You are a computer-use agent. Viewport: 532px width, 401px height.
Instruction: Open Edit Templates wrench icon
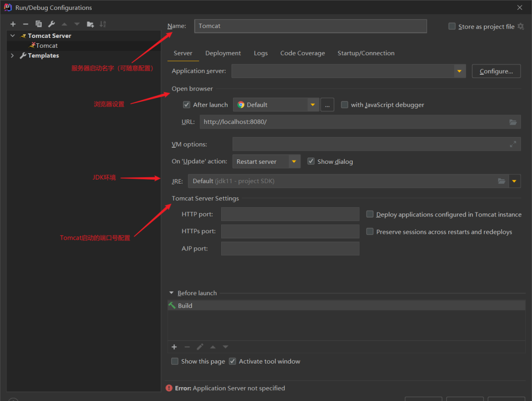pos(51,24)
